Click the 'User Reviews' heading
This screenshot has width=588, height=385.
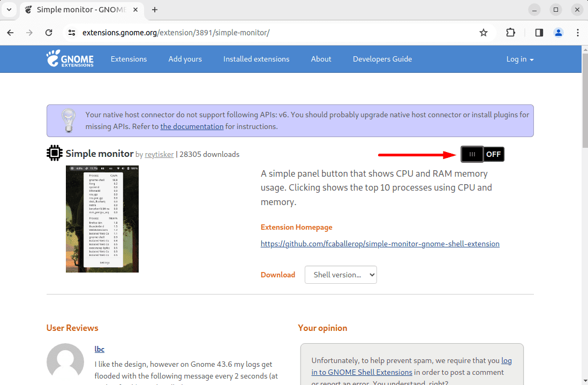tap(72, 328)
